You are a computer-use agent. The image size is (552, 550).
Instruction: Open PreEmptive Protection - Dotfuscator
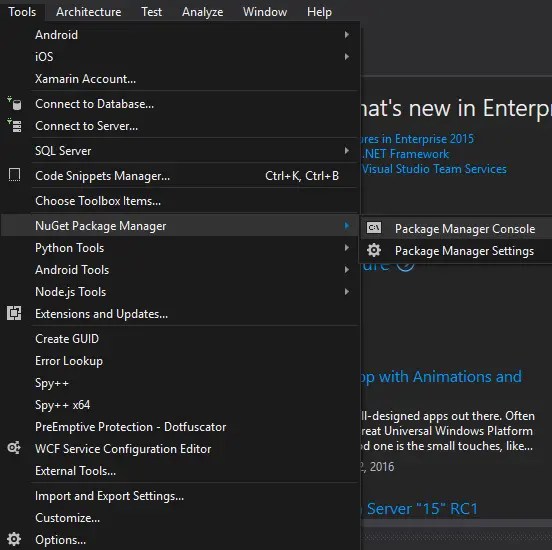coord(180,427)
